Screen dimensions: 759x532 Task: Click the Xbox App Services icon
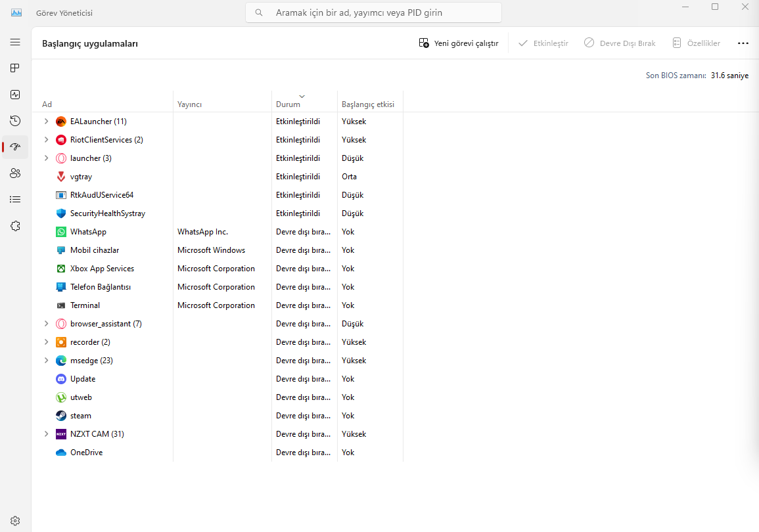[x=61, y=269]
